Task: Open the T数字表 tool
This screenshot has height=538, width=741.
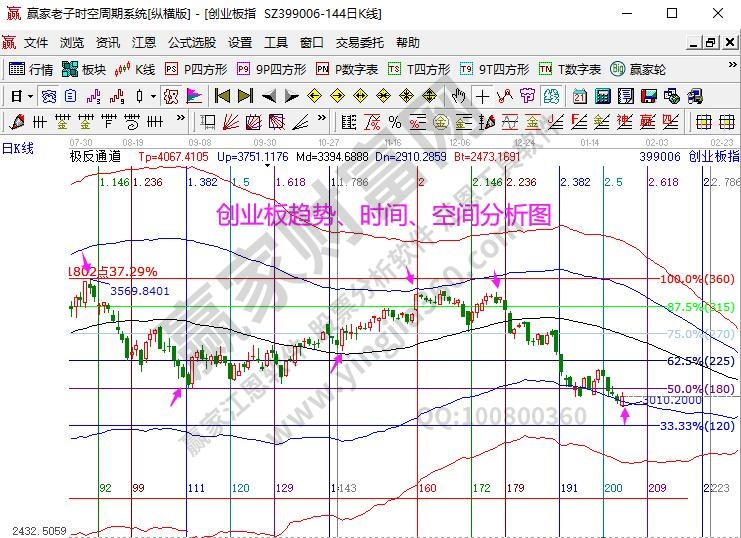Action: tap(569, 69)
